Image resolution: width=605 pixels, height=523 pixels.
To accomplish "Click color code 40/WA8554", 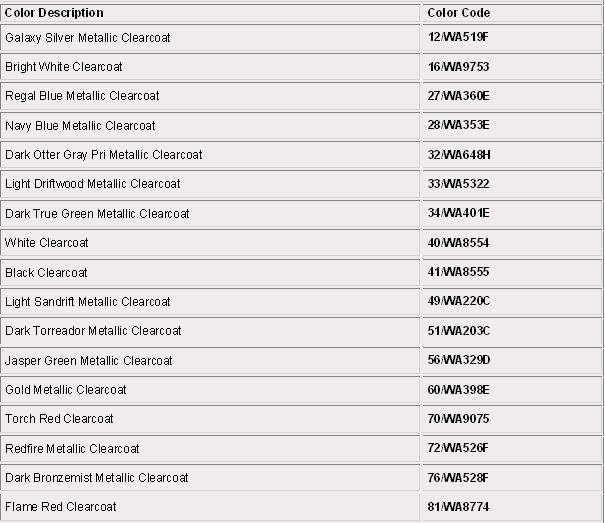I will pyautogui.click(x=457, y=243).
